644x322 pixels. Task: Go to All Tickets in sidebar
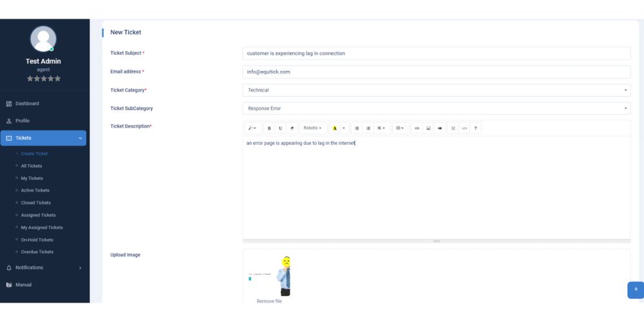32,166
